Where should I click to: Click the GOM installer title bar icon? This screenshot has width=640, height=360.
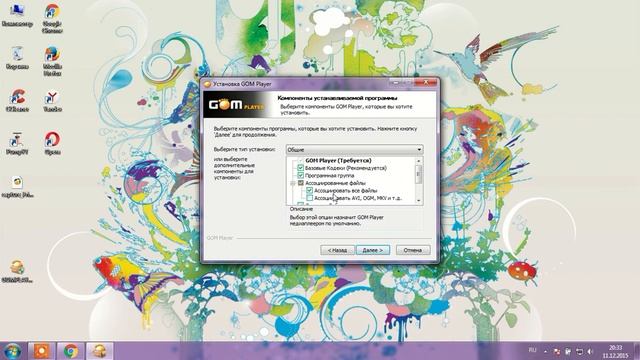(207, 84)
